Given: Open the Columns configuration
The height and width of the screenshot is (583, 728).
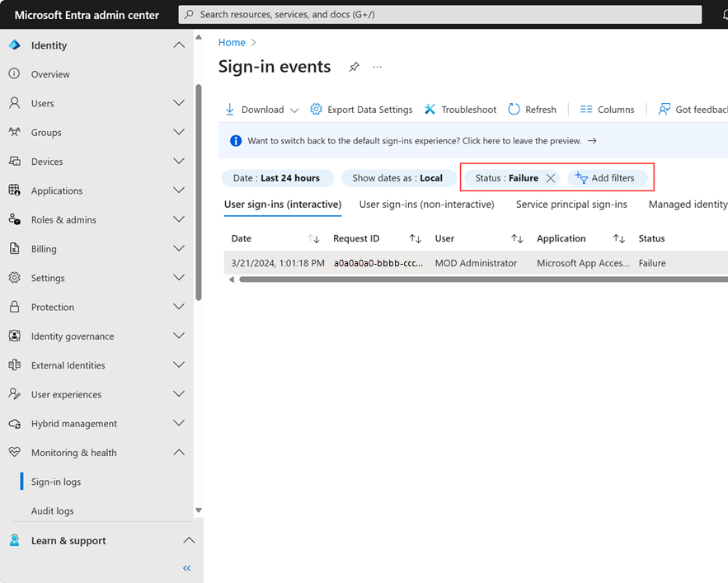Looking at the screenshot, I should tap(607, 109).
